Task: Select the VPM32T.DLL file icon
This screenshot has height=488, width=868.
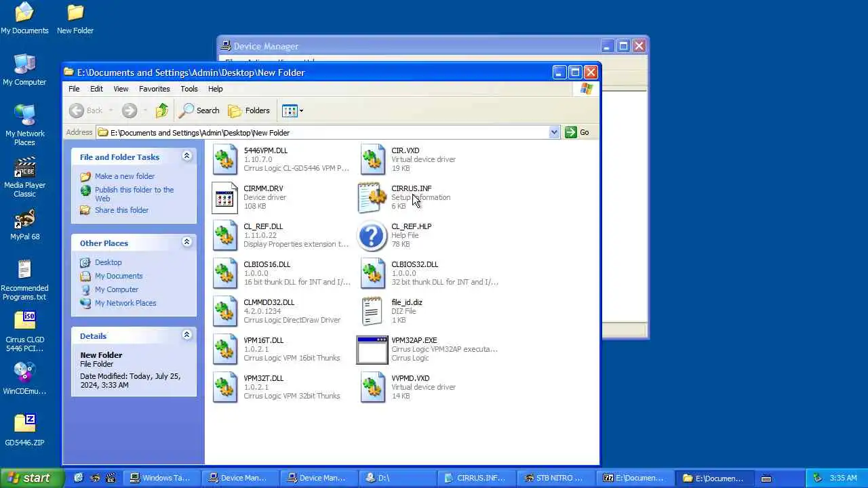Action: tap(225, 387)
